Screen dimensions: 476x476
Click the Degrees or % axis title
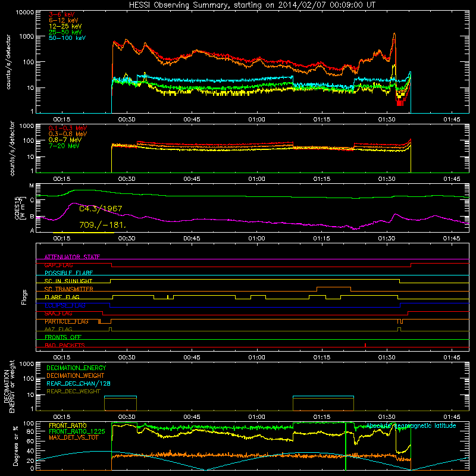point(16,446)
